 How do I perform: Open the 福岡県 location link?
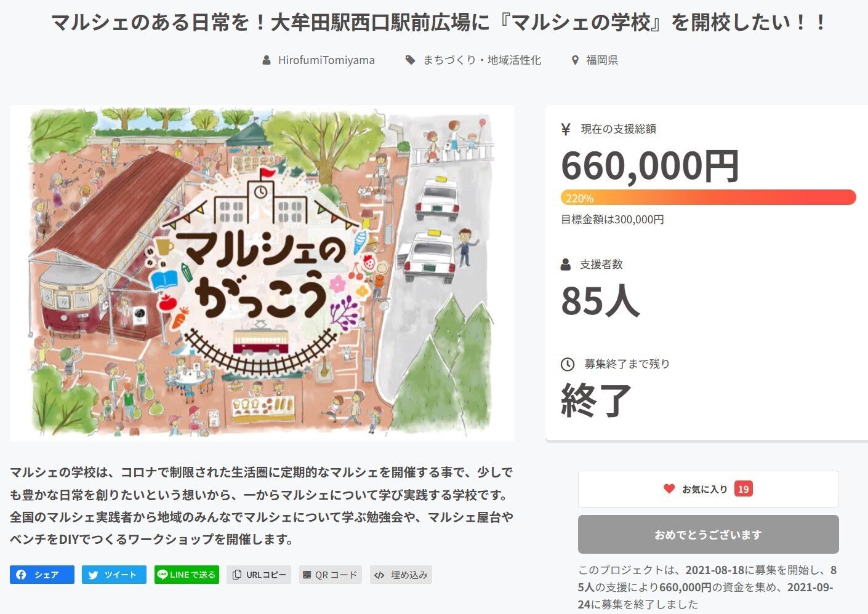coord(601,60)
